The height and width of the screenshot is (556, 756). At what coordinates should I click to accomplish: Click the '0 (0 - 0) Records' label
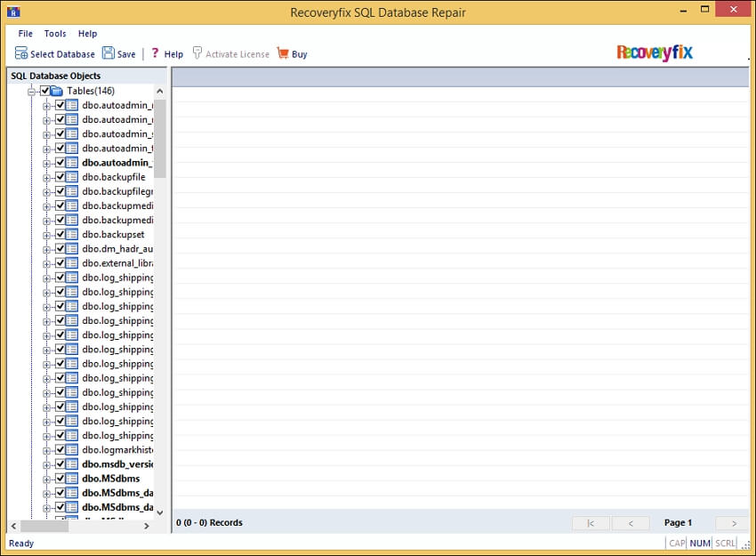pyautogui.click(x=209, y=523)
